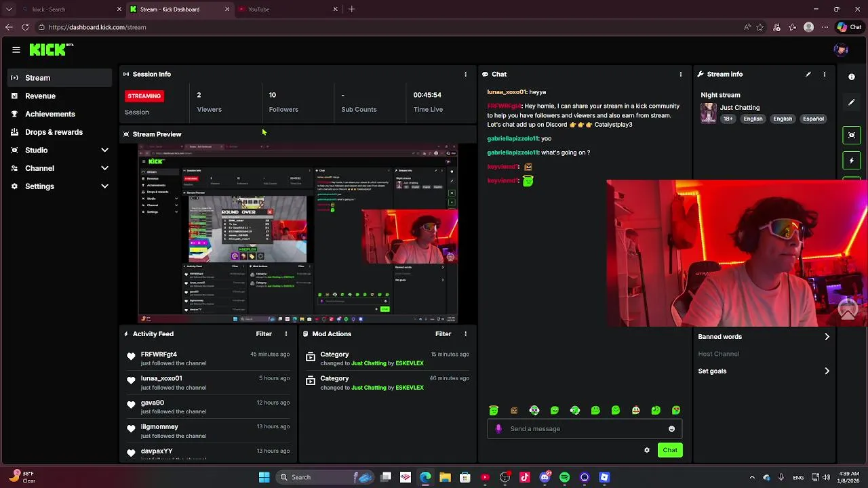Open Spotify from the taskbar
This screenshot has height=488, width=868.
tap(564, 477)
